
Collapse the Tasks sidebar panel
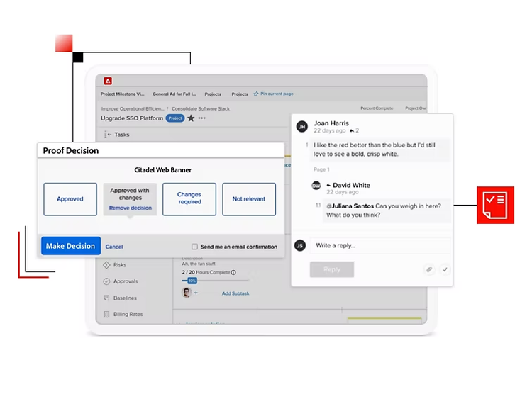coord(107,135)
